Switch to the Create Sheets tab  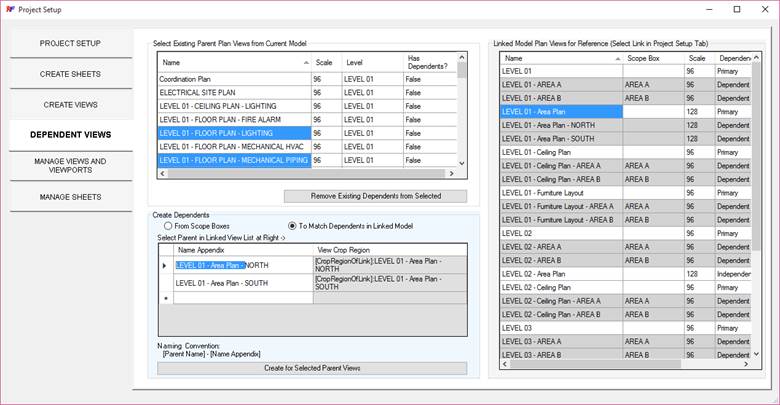[x=71, y=74]
